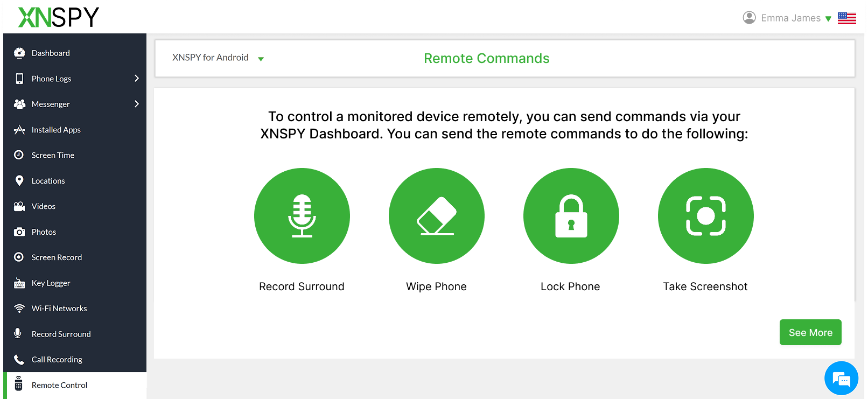This screenshot has height=399, width=868.
Task: Click the Wipe Phone label
Action: (436, 286)
